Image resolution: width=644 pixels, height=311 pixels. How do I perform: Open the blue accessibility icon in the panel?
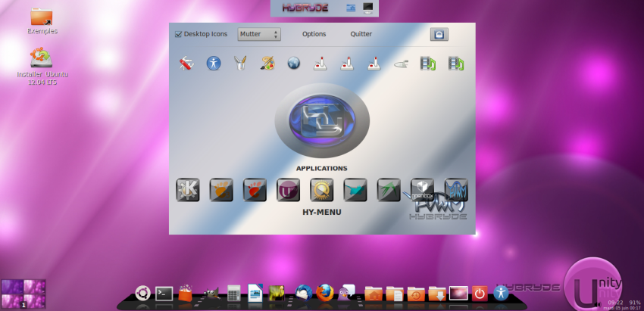coord(214,64)
